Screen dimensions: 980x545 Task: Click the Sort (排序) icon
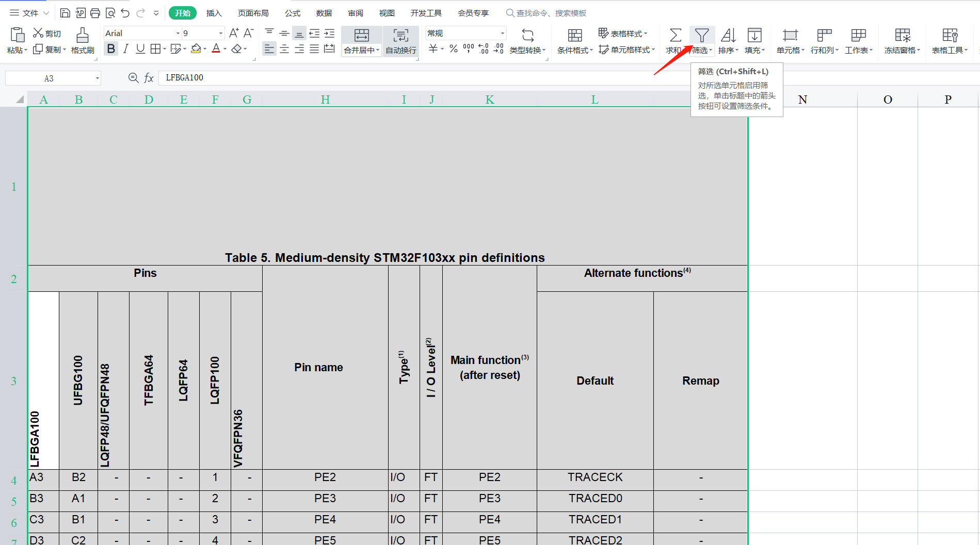pyautogui.click(x=728, y=35)
